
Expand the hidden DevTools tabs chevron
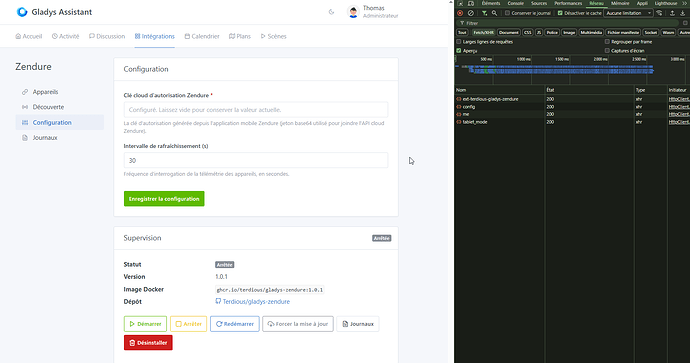coord(685,3)
